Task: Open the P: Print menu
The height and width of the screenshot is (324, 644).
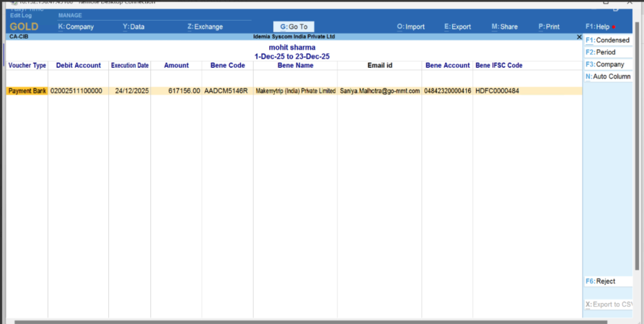Action: pyautogui.click(x=549, y=27)
